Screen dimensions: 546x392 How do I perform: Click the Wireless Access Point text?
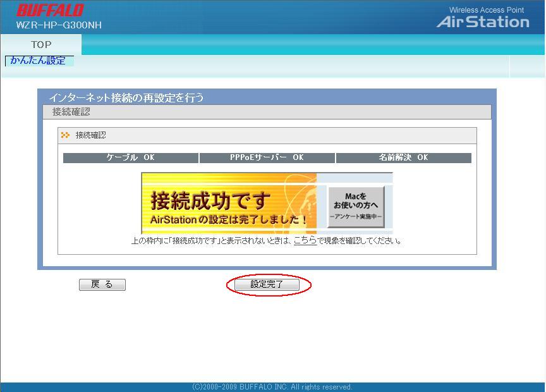(x=486, y=10)
